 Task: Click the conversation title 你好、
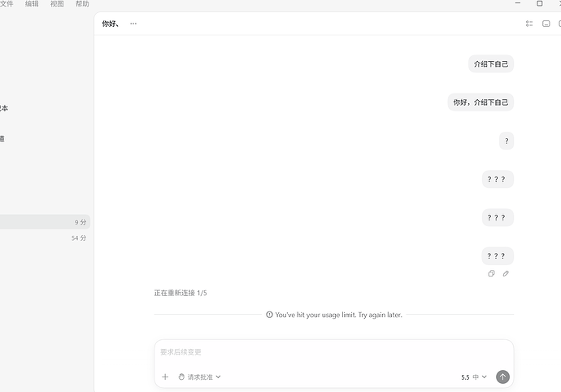point(111,24)
